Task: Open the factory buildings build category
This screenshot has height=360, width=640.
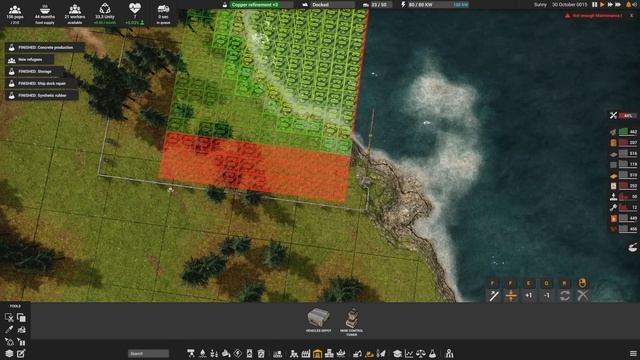Action: 306,353
